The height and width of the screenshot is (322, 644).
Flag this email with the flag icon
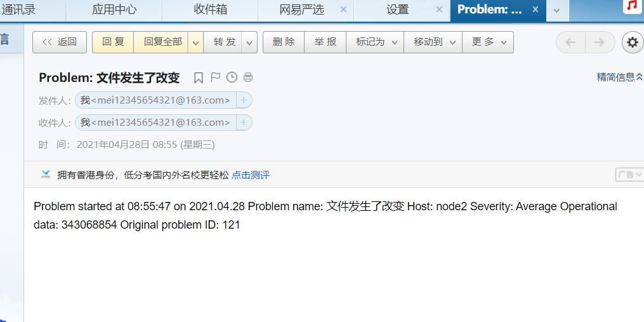point(215,77)
